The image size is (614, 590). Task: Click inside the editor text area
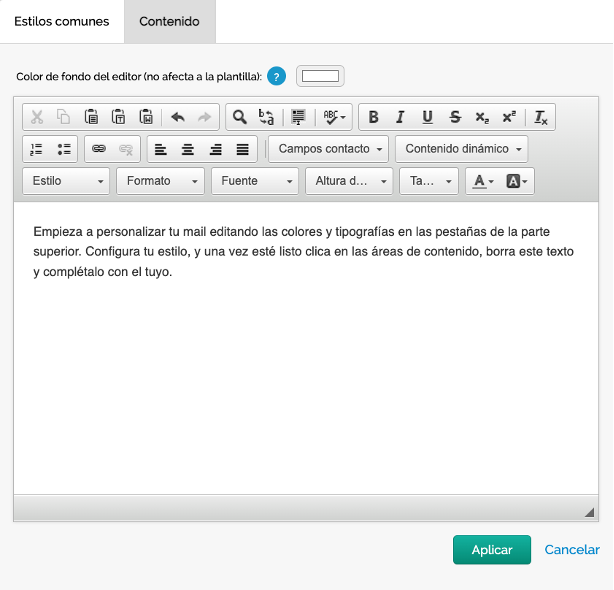306,380
